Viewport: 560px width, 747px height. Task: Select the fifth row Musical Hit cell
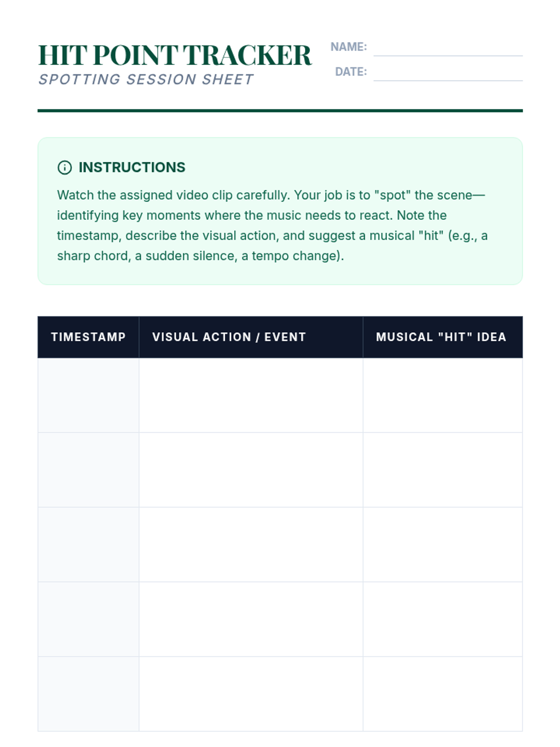click(442, 694)
